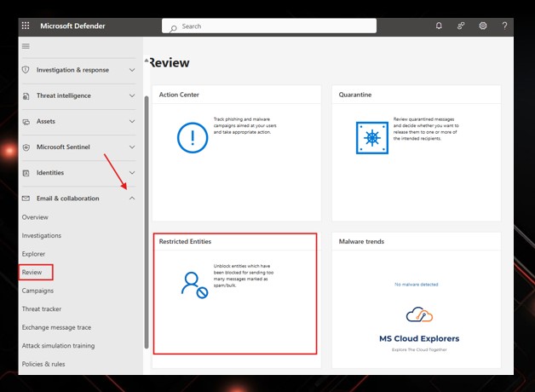Click the notifications bell icon
Screen dimensions: 535x392
coord(439,26)
